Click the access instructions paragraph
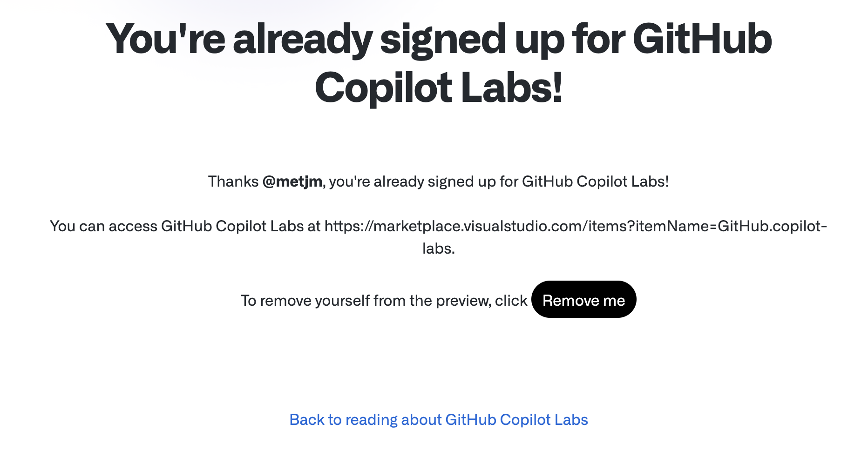Screen dimensions: 868x457 (439, 237)
